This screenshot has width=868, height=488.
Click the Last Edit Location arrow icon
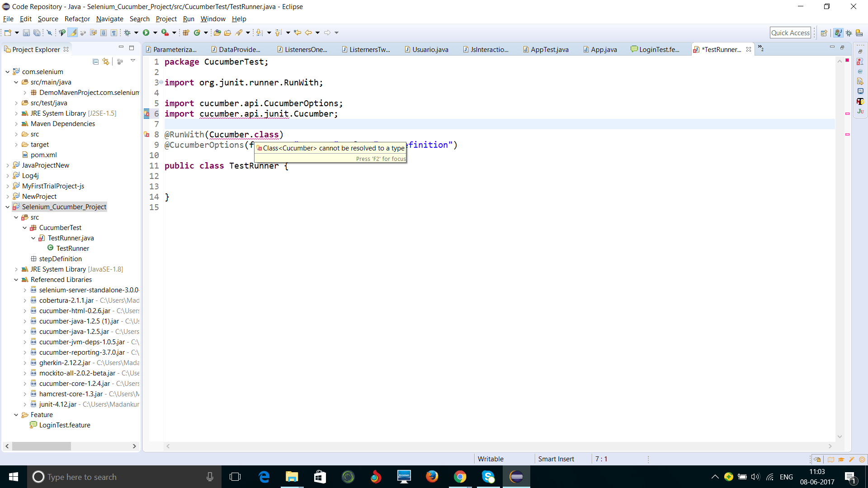coord(297,33)
